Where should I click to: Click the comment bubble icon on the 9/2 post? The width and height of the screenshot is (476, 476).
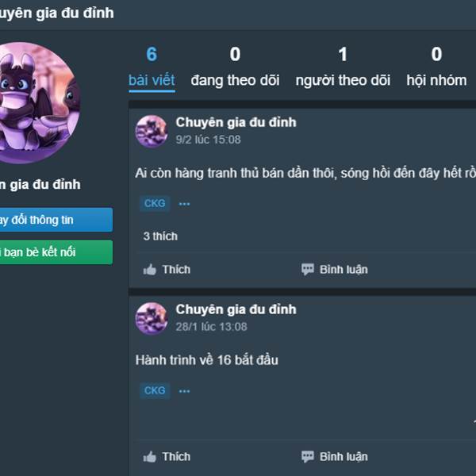[308, 269]
